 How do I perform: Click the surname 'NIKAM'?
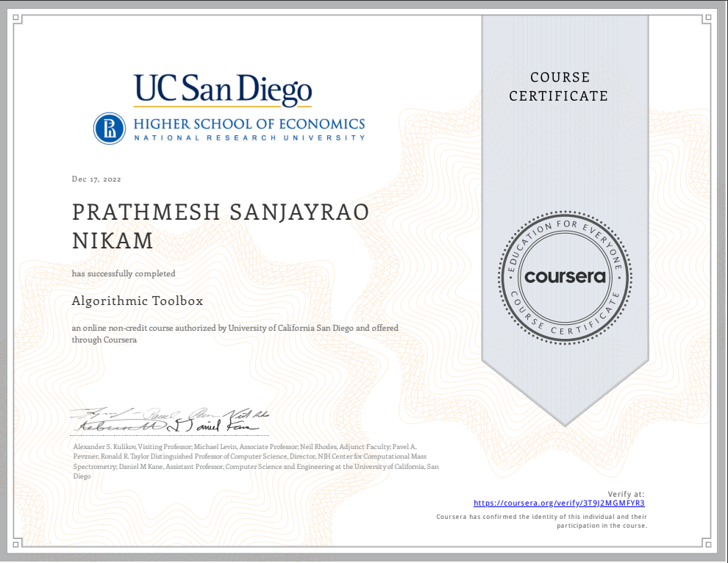113,241
